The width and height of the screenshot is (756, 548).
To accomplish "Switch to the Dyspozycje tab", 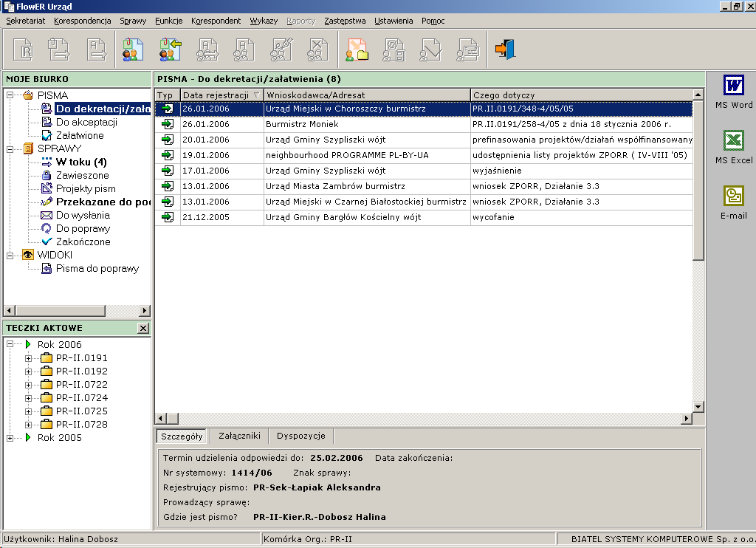I will click(301, 436).
